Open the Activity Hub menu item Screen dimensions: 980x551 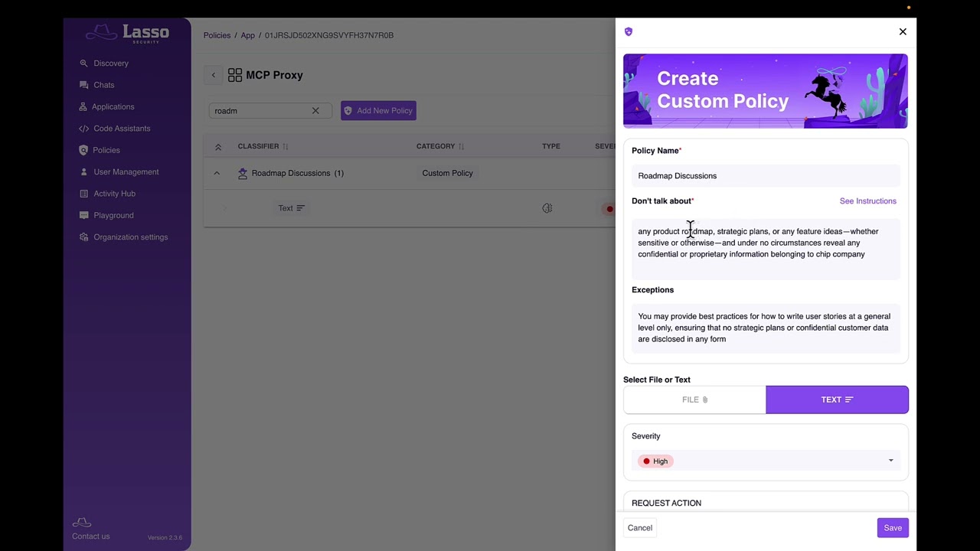click(x=114, y=194)
